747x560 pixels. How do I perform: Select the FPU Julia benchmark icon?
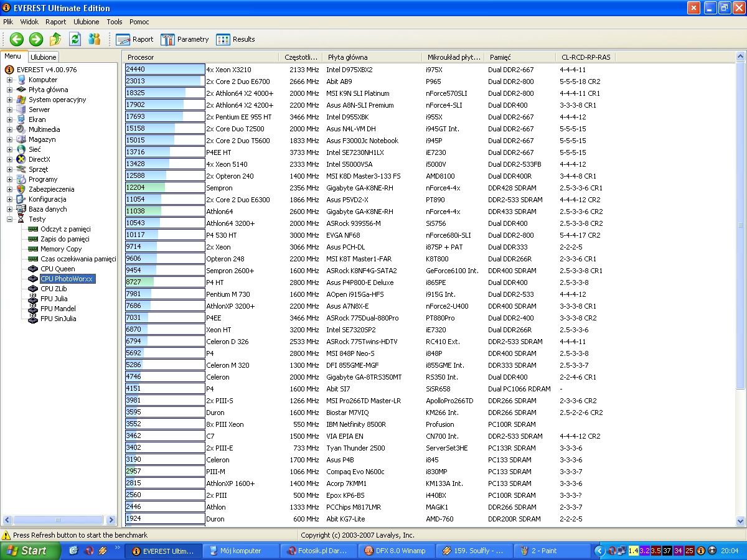tap(34, 299)
